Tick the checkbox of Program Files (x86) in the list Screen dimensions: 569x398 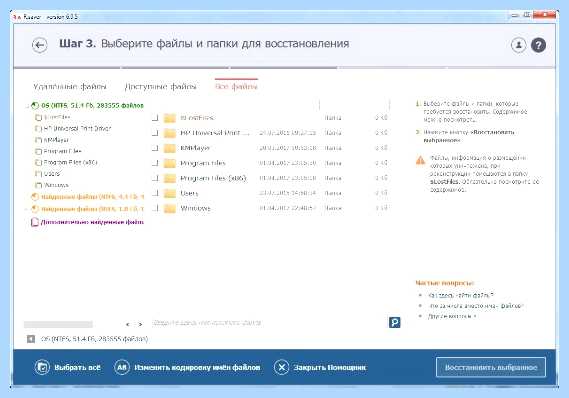155,178
